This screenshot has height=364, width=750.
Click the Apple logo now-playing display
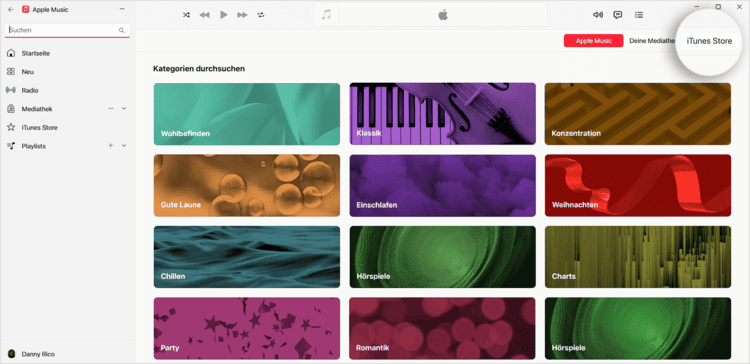pyautogui.click(x=443, y=15)
